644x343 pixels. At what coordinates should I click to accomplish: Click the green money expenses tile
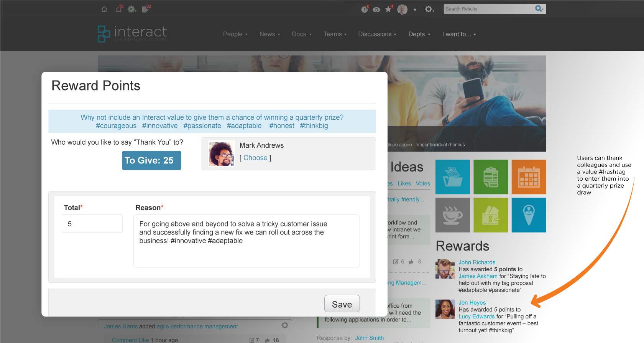tap(491, 215)
